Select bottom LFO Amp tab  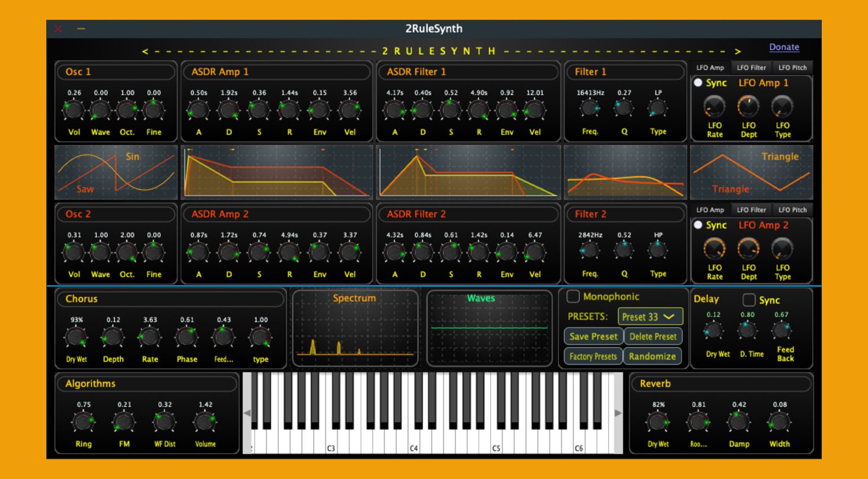pyautogui.click(x=710, y=210)
